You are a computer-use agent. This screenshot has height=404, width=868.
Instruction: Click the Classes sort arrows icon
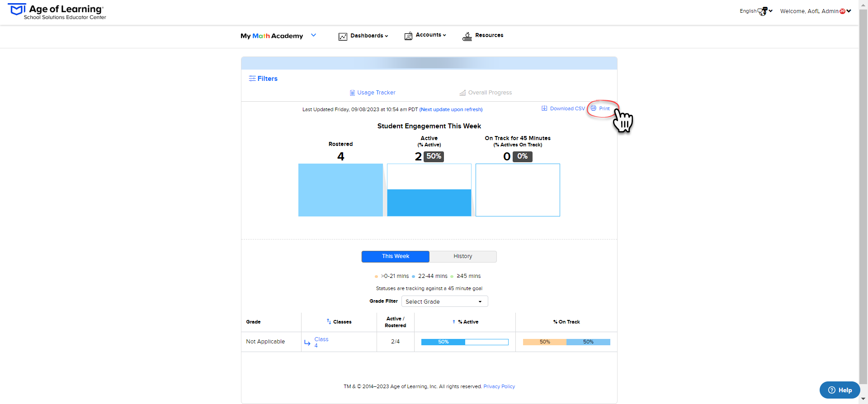coord(329,321)
